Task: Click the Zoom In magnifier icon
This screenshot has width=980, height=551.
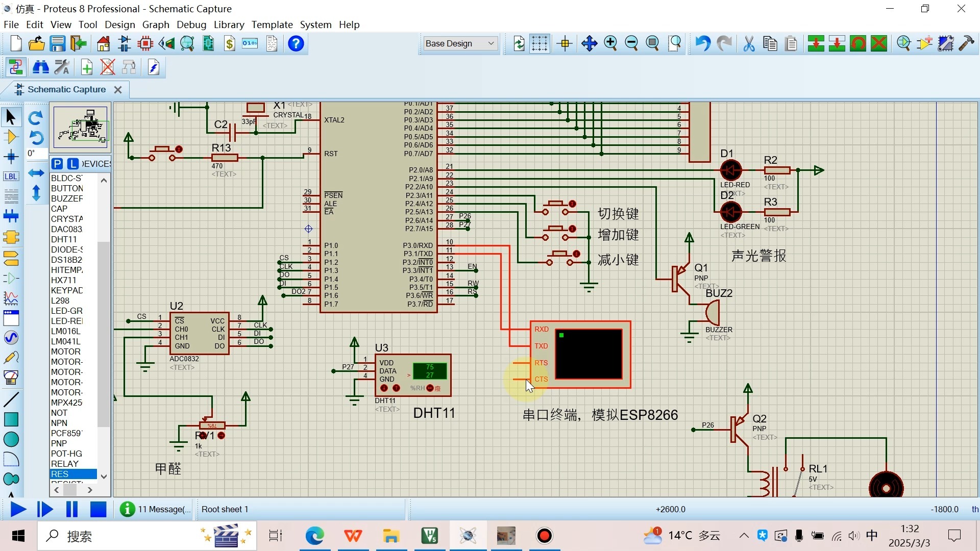Action: coord(610,44)
